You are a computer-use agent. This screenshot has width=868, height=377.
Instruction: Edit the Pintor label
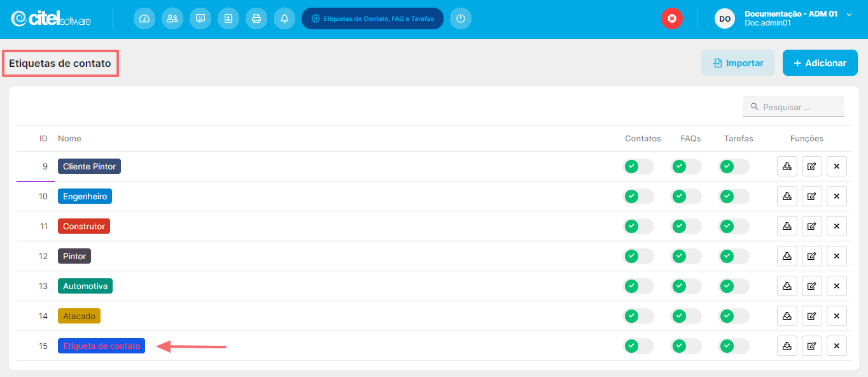point(812,256)
